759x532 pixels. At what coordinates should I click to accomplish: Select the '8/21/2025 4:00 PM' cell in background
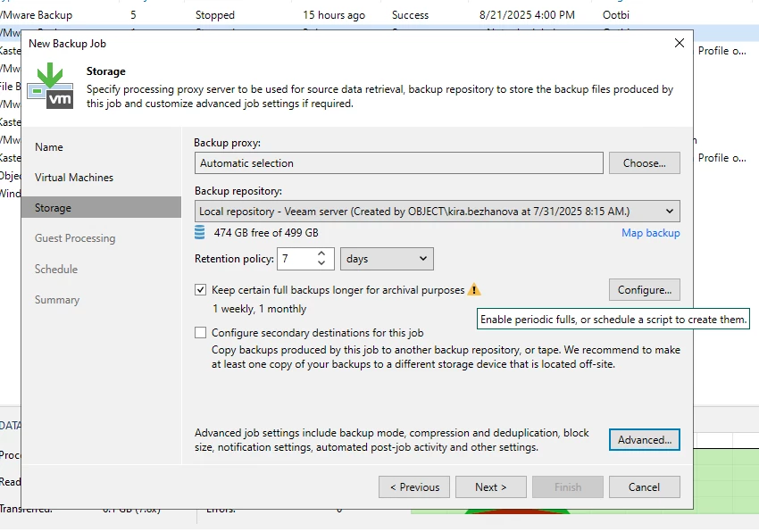pyautogui.click(x=527, y=15)
